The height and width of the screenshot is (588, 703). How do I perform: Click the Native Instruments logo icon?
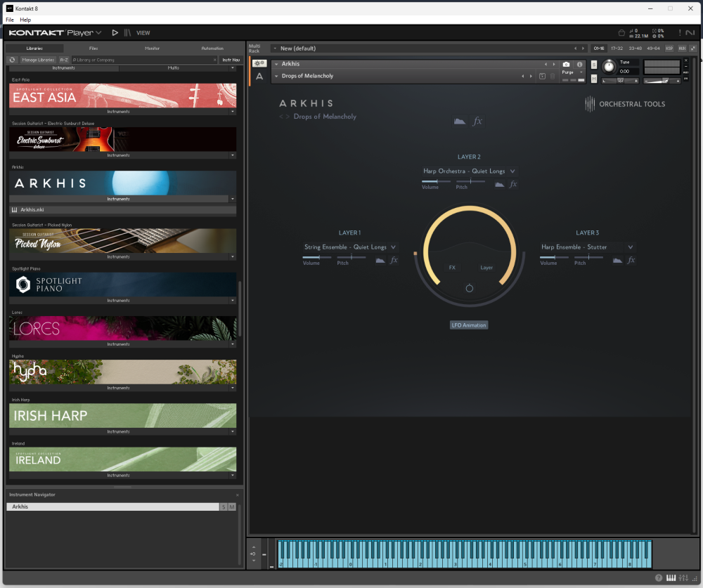click(690, 33)
